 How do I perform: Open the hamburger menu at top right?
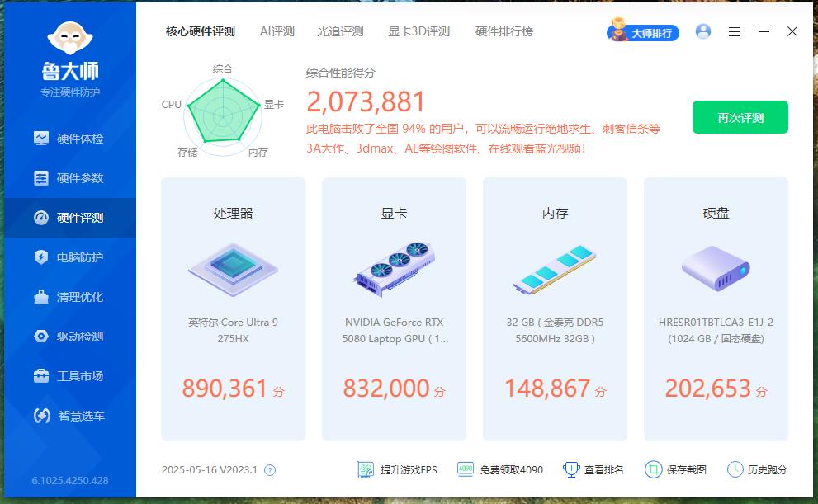click(x=734, y=31)
